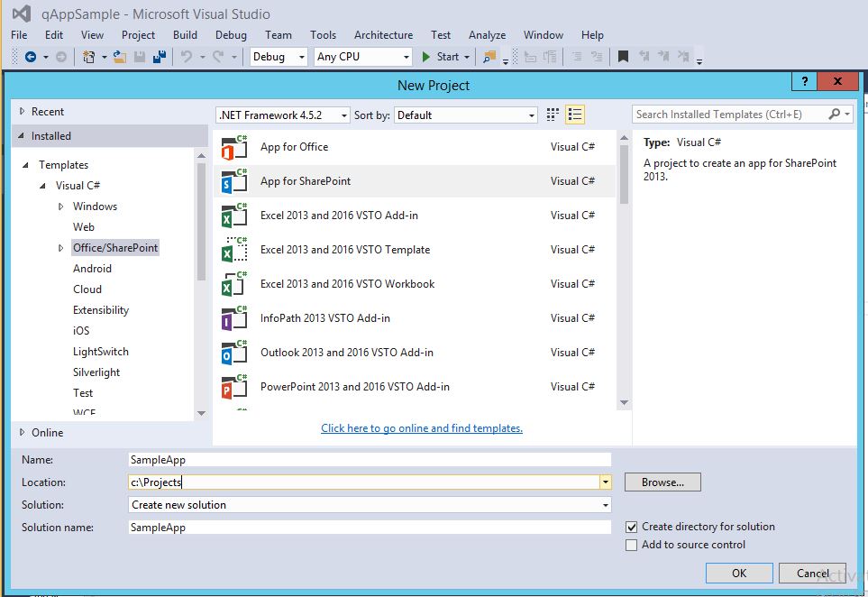Click the Find in Files toolbar icon

[x=489, y=57]
